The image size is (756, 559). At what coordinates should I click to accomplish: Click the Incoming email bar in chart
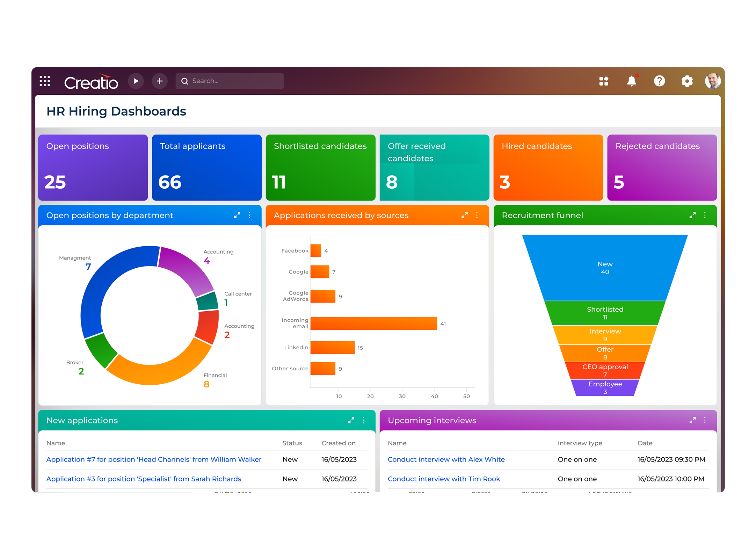point(373,324)
